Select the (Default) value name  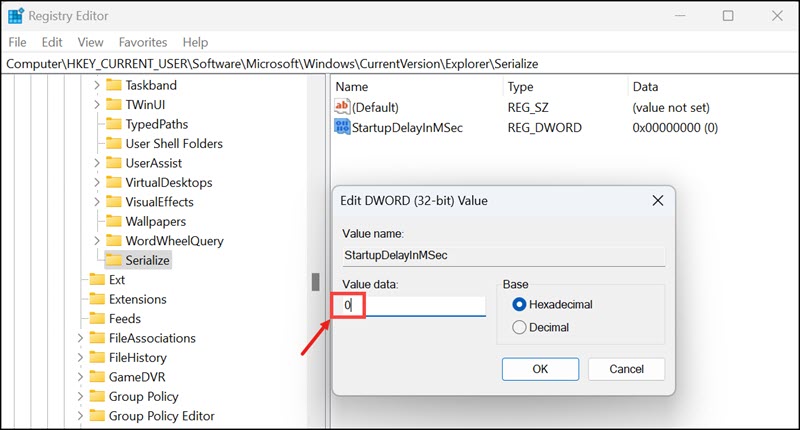pos(375,108)
